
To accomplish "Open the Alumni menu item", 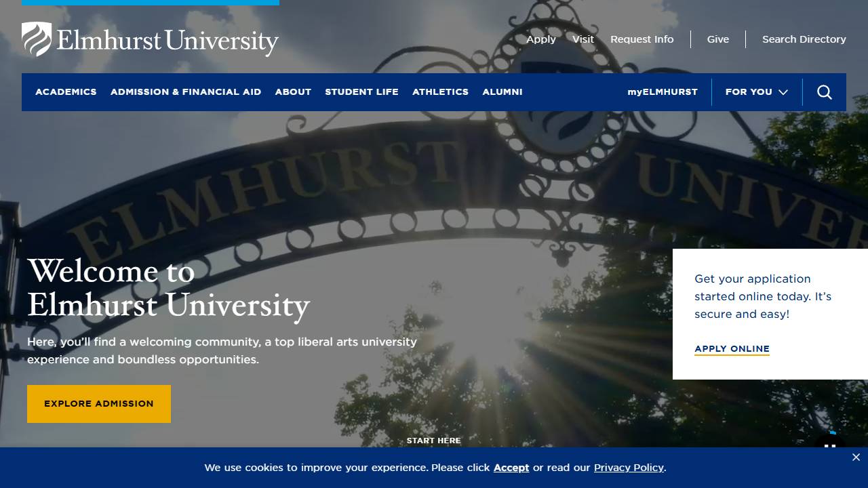I will click(x=502, y=92).
